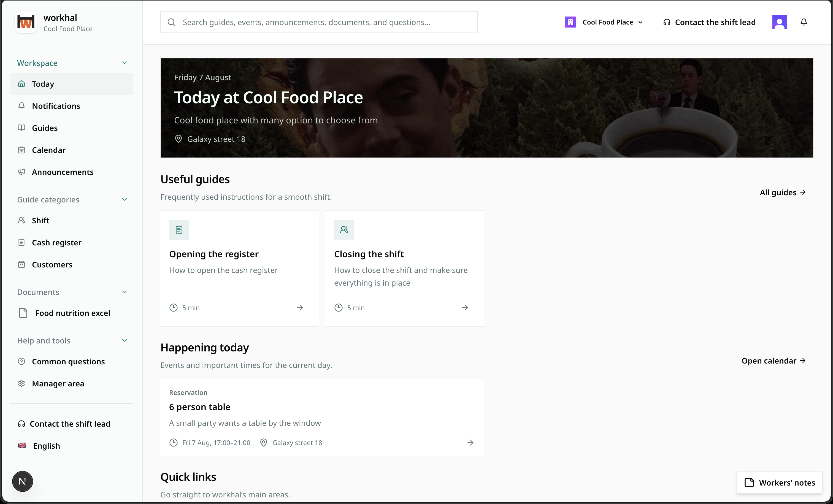Click the Notifications bell icon in sidebar
Screen dimensions: 833x504
pyautogui.click(x=21, y=105)
